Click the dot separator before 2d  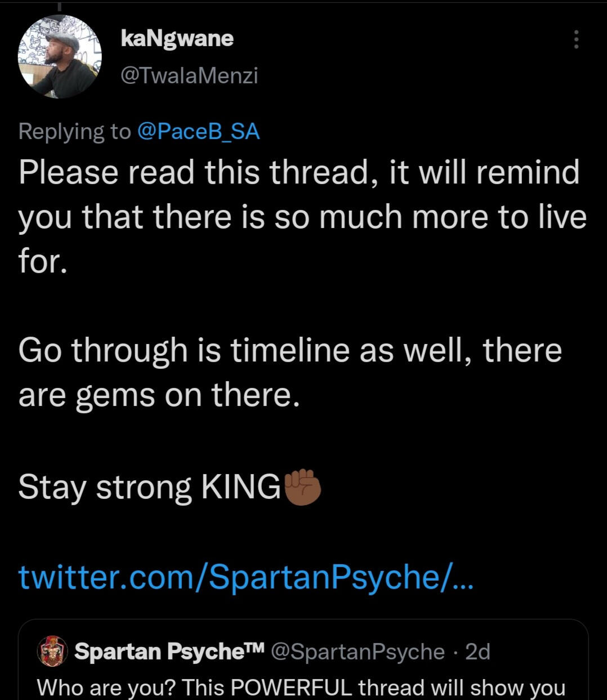[x=456, y=652]
